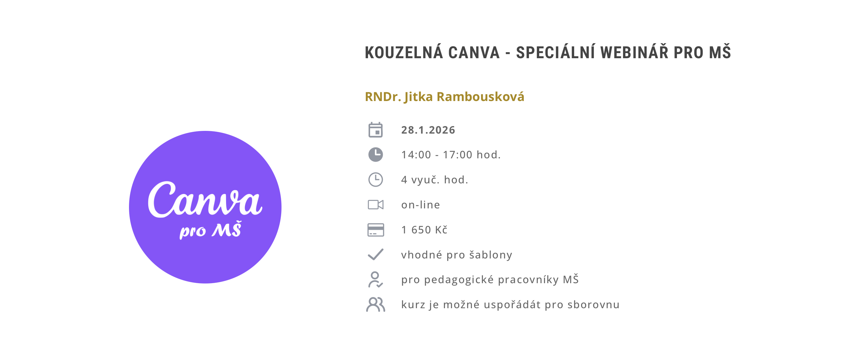Click the 4 vyuč. hod. text

coord(435,180)
